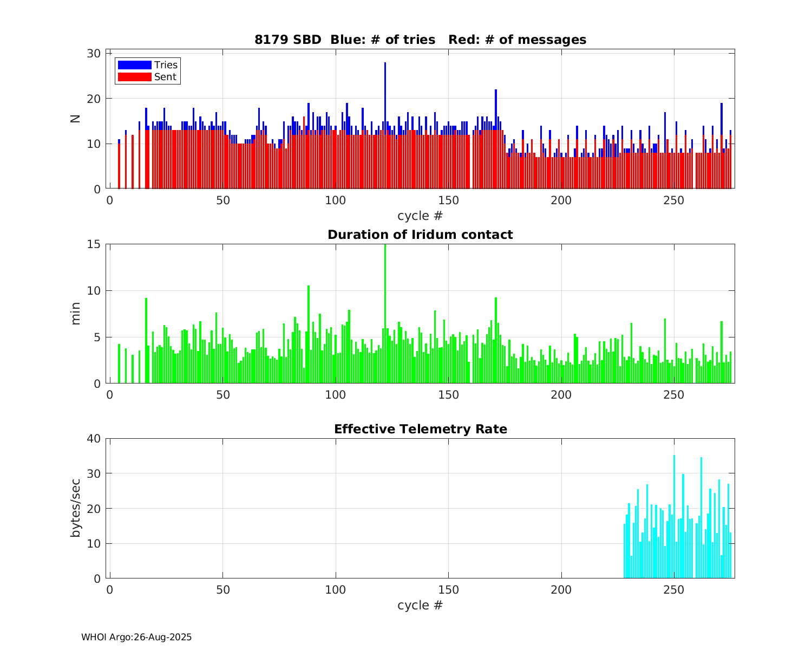
Task: Select the "Tries" legend label text
Action: 166,65
